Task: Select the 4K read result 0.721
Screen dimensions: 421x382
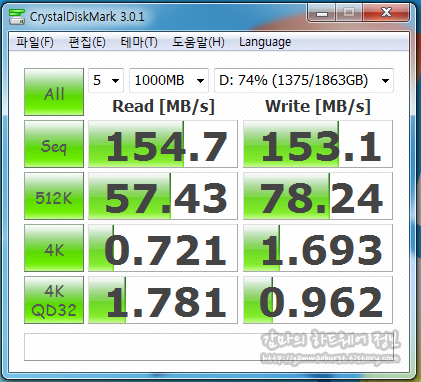Action: (163, 248)
